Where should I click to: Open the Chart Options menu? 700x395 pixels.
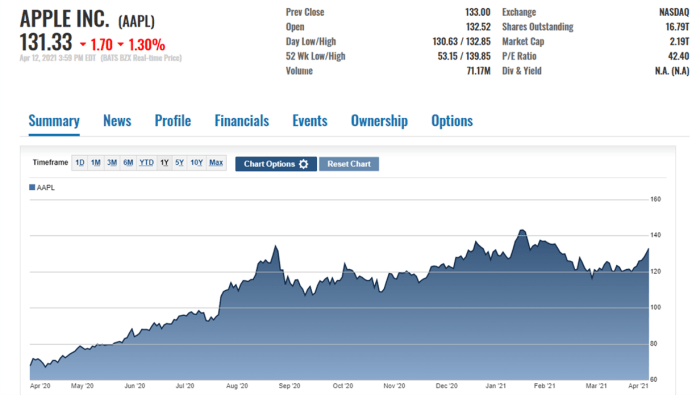point(276,164)
